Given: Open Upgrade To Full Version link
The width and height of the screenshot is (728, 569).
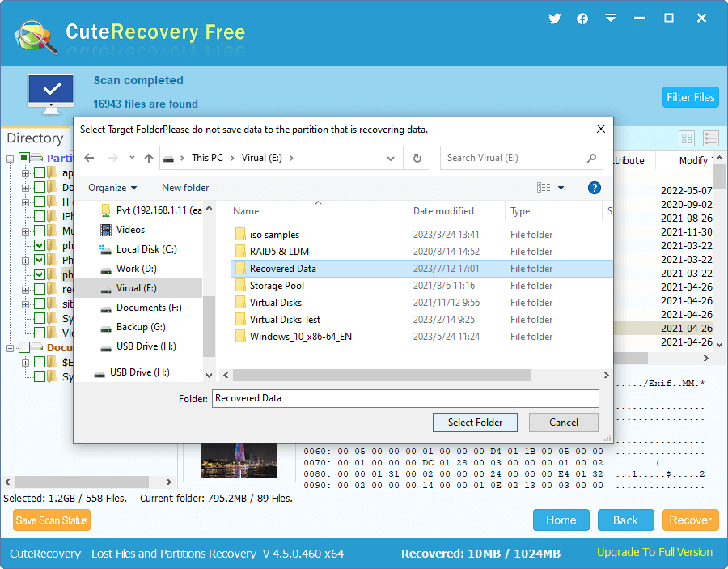Looking at the screenshot, I should point(654,552).
